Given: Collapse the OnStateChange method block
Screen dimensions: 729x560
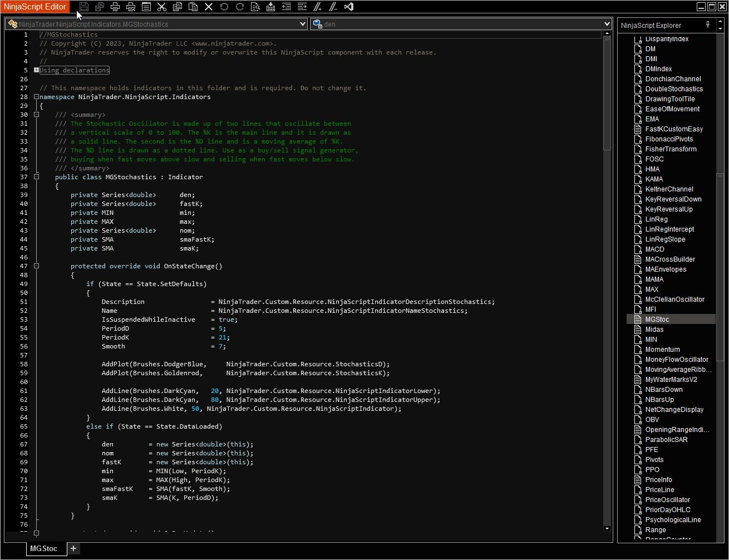Looking at the screenshot, I should pyautogui.click(x=36, y=266).
